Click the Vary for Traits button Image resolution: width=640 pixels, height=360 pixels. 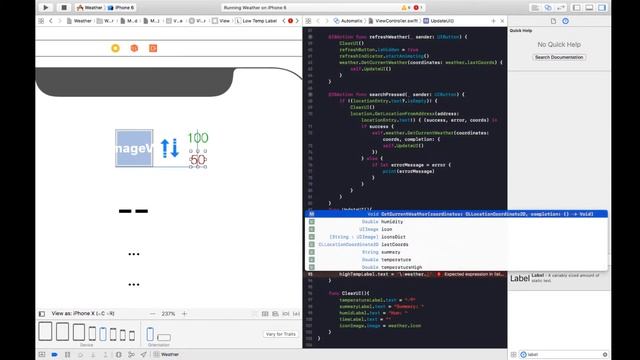[x=280, y=334]
